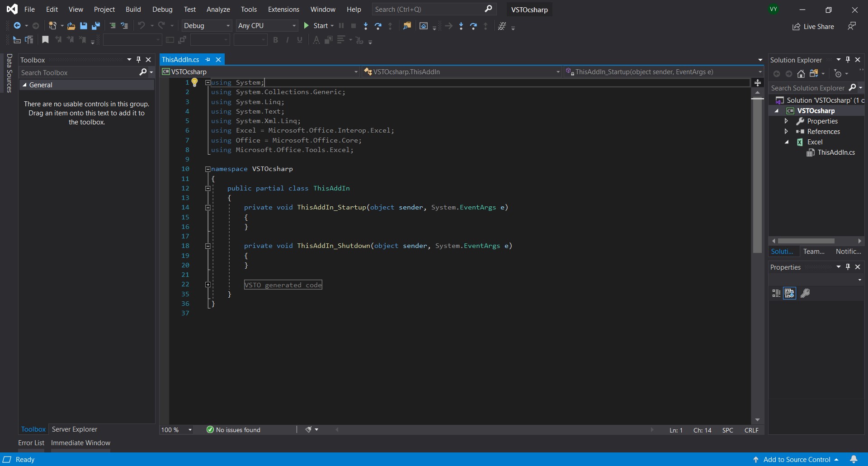The image size is (868, 466).
Task: Click the Open File folder icon
Action: pyautogui.click(x=71, y=26)
